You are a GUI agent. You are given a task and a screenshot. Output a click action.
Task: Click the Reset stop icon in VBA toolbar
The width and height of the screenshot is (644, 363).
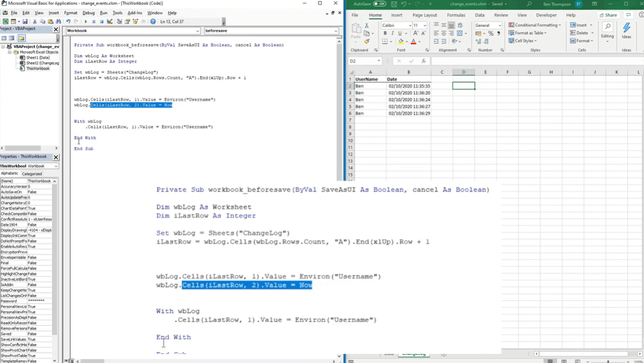[x=101, y=21]
